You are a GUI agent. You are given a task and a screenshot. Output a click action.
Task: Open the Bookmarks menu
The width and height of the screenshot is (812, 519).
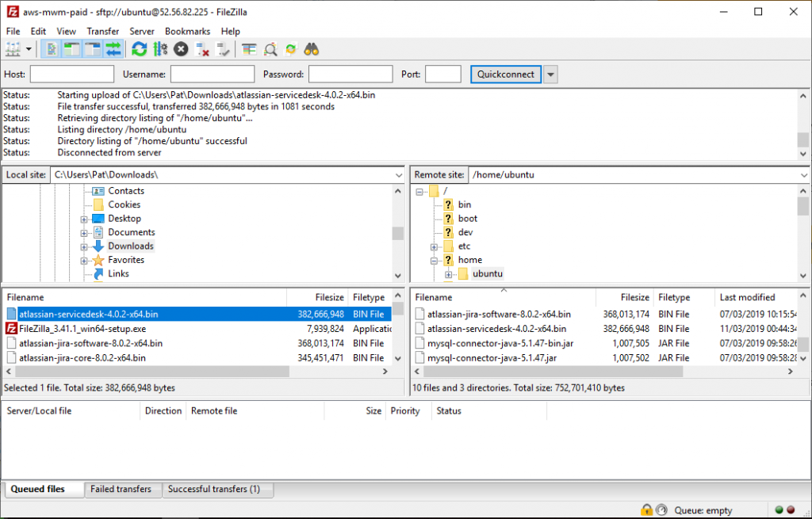[187, 31]
